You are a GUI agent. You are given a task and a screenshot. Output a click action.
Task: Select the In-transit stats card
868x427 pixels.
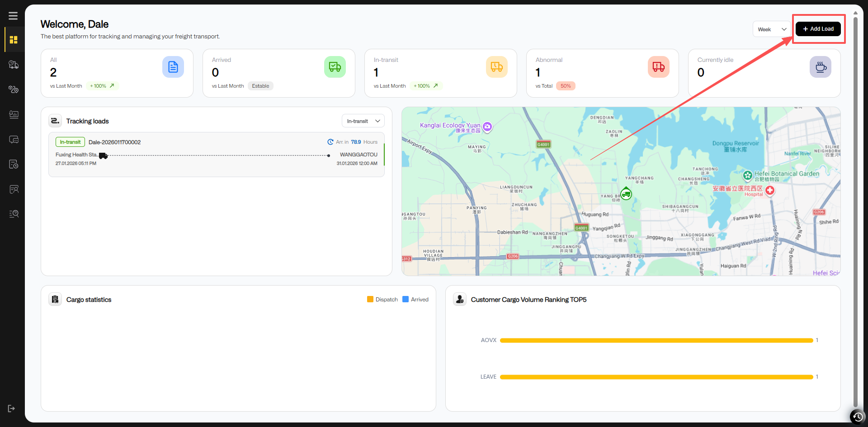(x=440, y=73)
